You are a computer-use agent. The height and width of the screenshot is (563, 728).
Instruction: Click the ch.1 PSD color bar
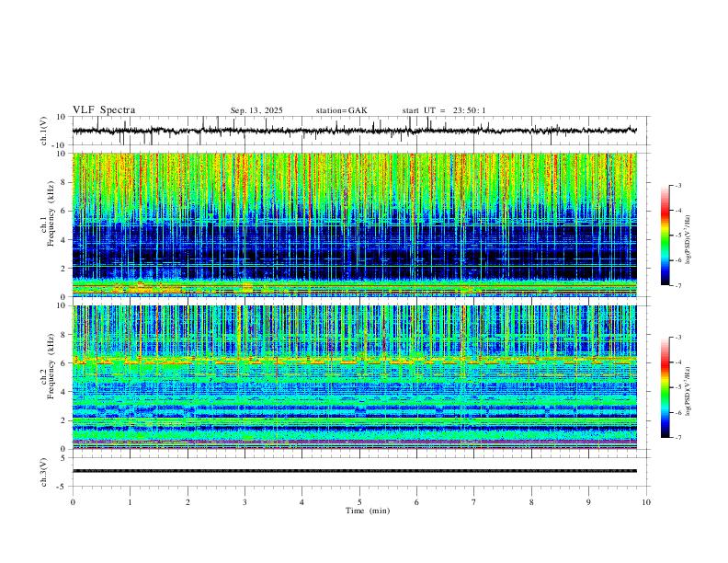[x=665, y=236]
